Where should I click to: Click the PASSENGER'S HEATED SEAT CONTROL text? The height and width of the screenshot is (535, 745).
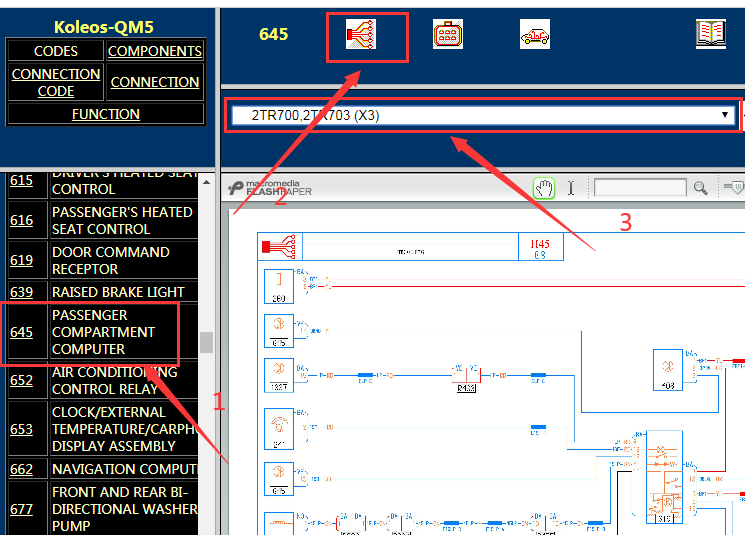tap(122, 220)
